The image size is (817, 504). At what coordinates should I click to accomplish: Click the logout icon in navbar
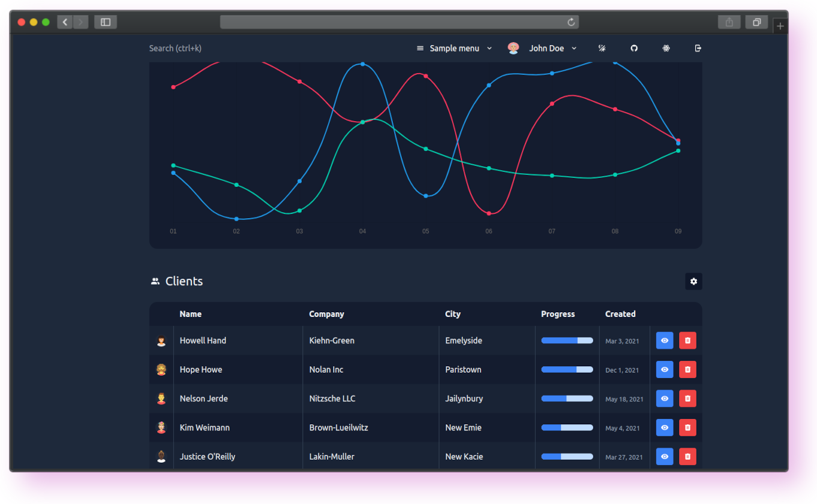click(x=698, y=49)
